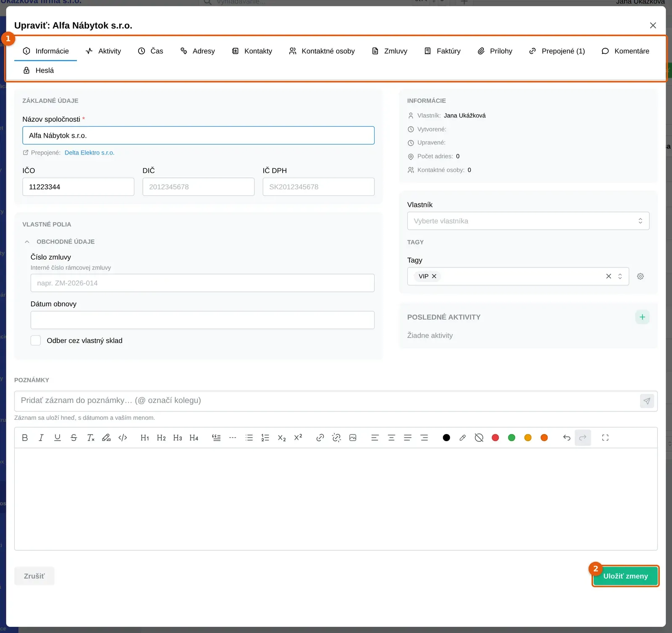
Task: Insert an image into the notes
Action: (353, 438)
